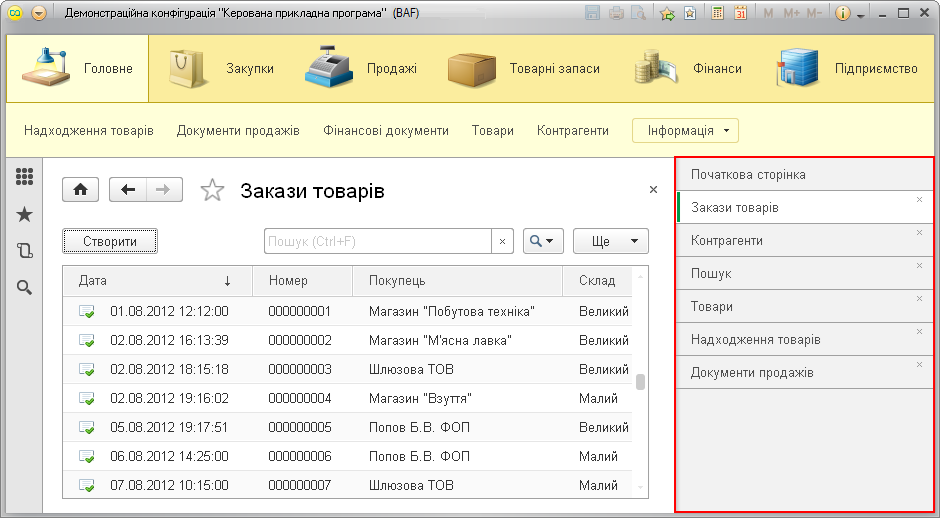This screenshot has height=518, width=940.
Task: Open the Закупки section
Action: [x=222, y=68]
